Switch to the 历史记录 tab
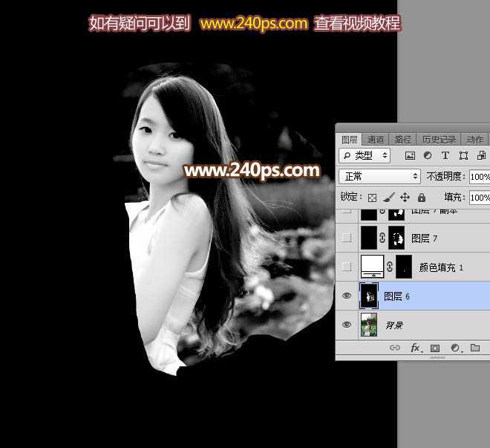 (437, 140)
